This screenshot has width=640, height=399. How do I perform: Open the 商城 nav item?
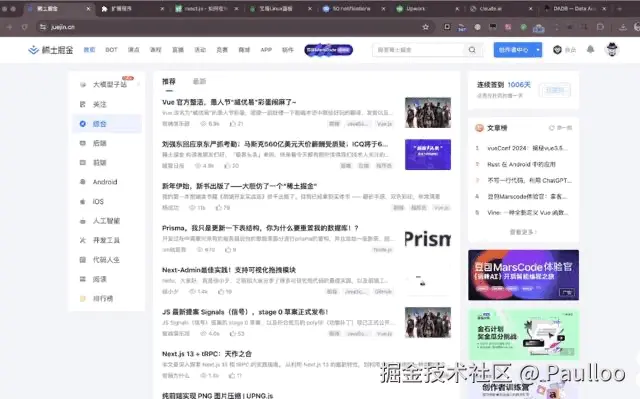[x=244, y=50]
